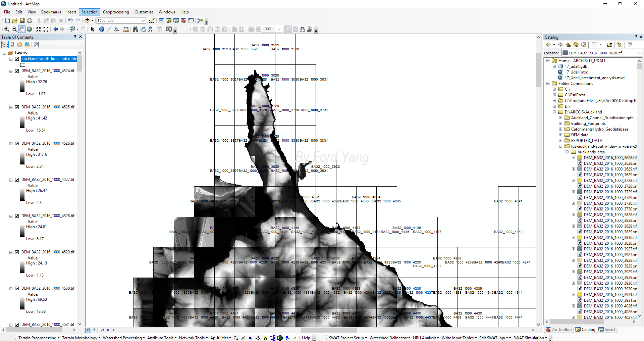Toggle visibility of DEM_BA32_2016_1000_4524.tif
This screenshot has width=644, height=341.
click(17, 71)
